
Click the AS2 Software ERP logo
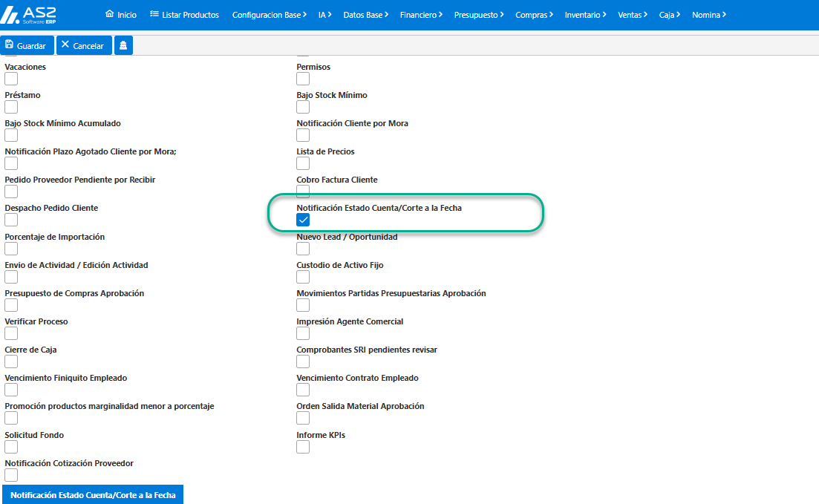click(28, 15)
